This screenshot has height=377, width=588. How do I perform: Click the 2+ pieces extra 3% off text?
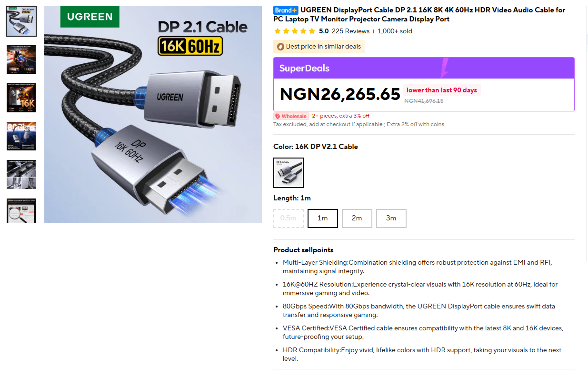point(340,116)
